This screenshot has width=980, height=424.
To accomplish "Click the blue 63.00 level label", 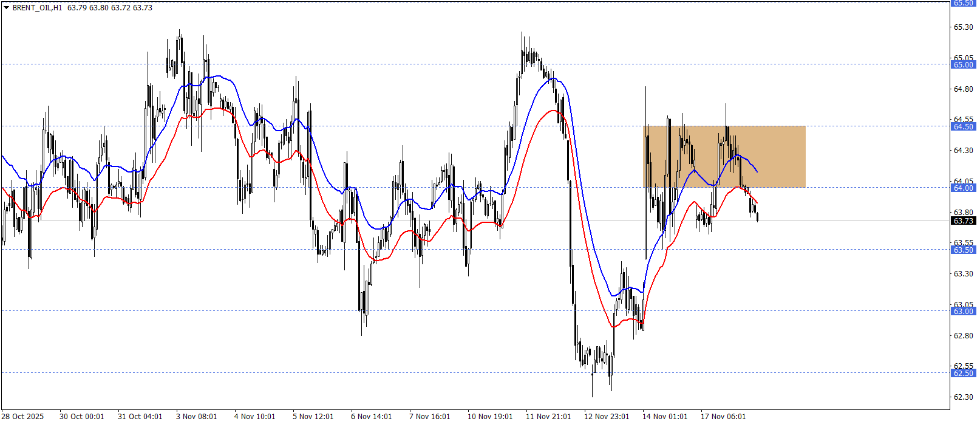I will coord(963,311).
